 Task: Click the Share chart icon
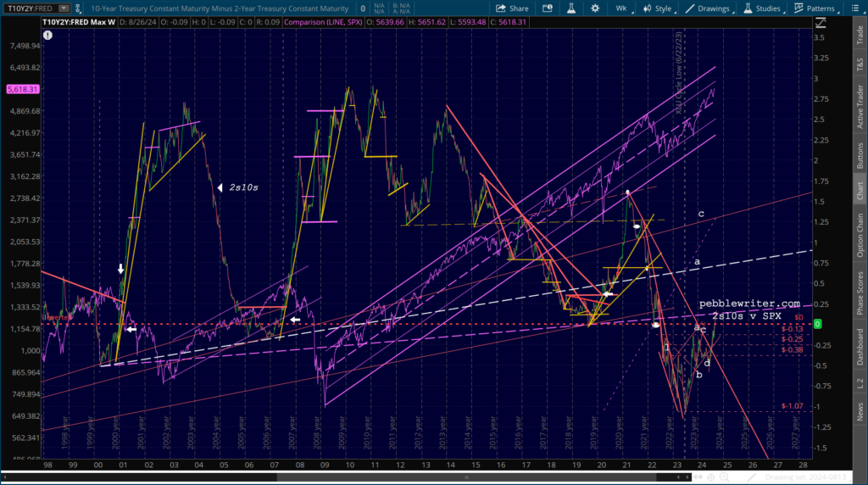coord(512,8)
